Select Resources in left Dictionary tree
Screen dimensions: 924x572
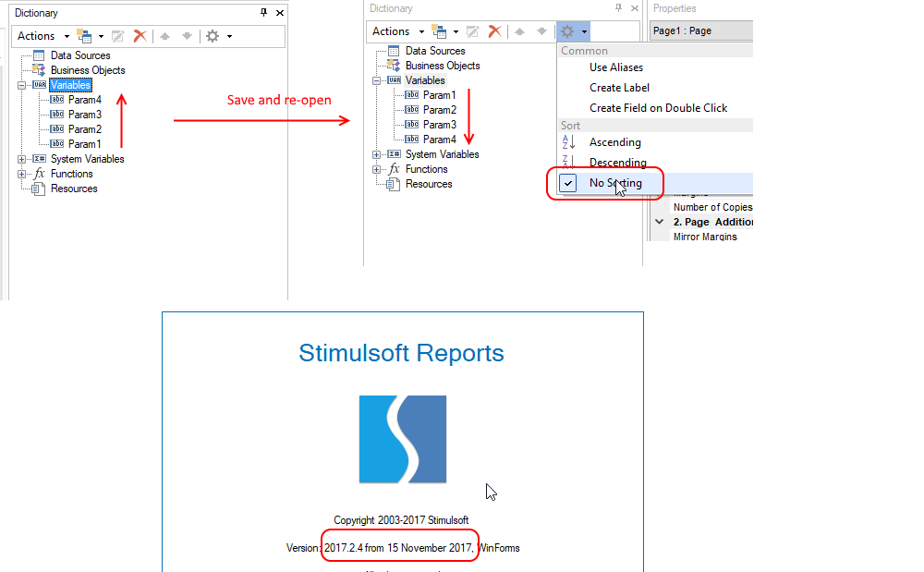(74, 189)
